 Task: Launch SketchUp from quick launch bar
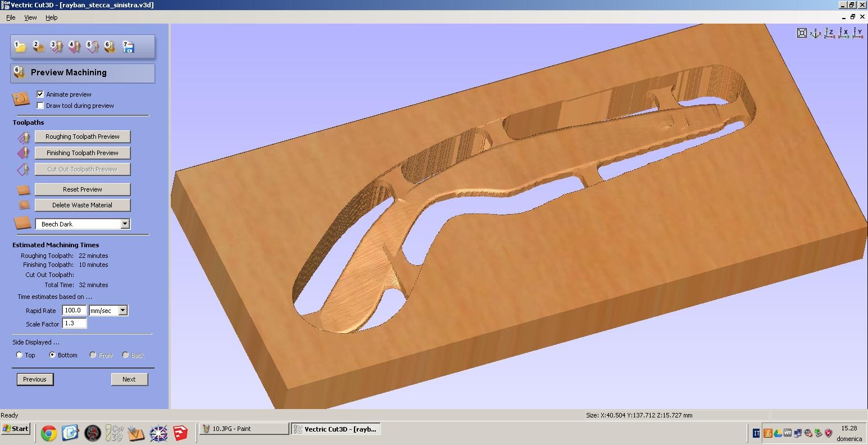pyautogui.click(x=180, y=433)
